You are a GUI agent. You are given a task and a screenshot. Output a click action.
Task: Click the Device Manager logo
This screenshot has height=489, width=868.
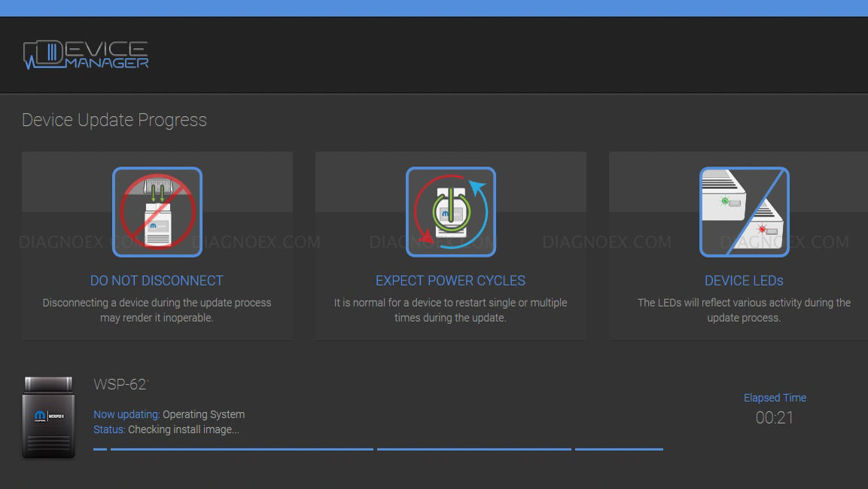[86, 55]
